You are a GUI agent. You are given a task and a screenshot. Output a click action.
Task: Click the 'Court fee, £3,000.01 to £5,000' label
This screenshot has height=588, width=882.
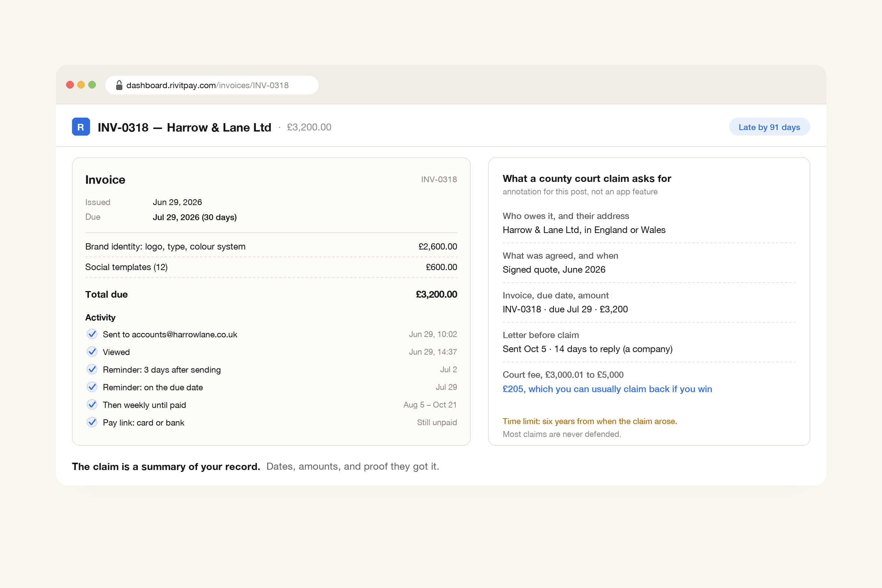click(x=563, y=374)
